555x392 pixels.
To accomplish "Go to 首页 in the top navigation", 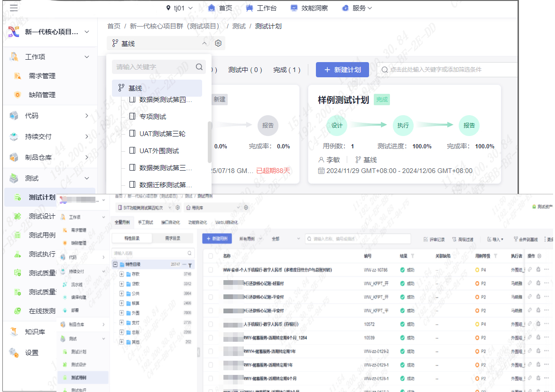I will tap(220, 8).
